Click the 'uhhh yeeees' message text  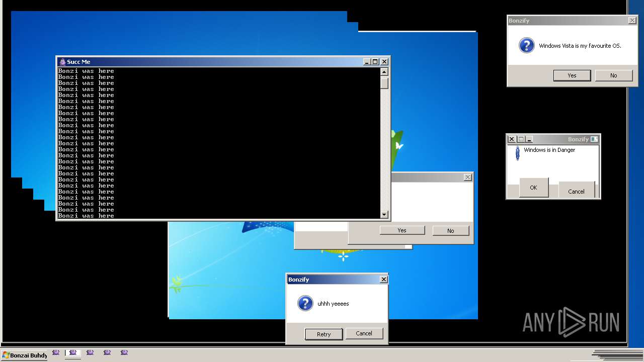(333, 304)
